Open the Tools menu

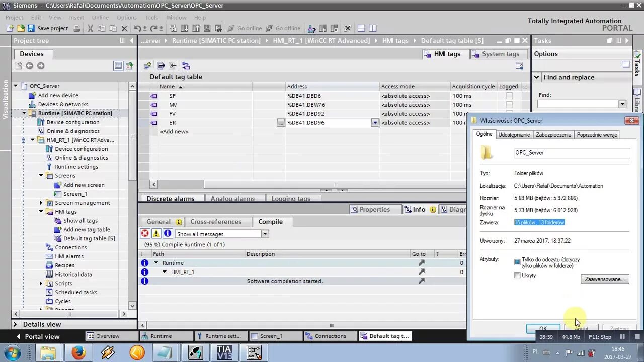(151, 17)
